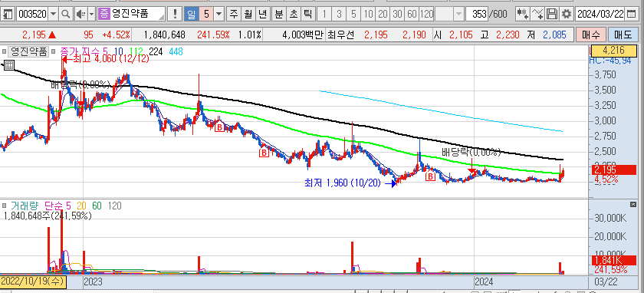Image resolution: width=644 pixels, height=293 pixels.
Task: Click the pink period value 5 box
Action: tap(206, 15)
